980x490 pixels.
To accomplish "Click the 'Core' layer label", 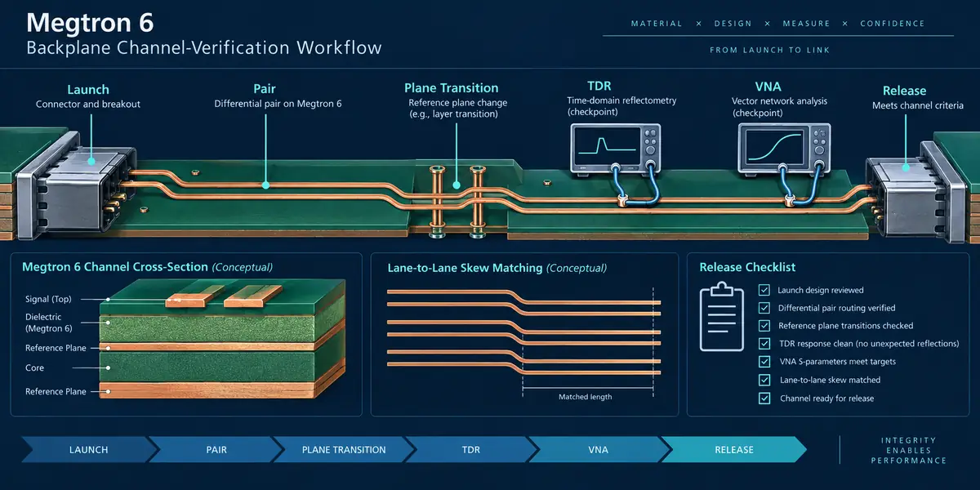I will click(35, 368).
